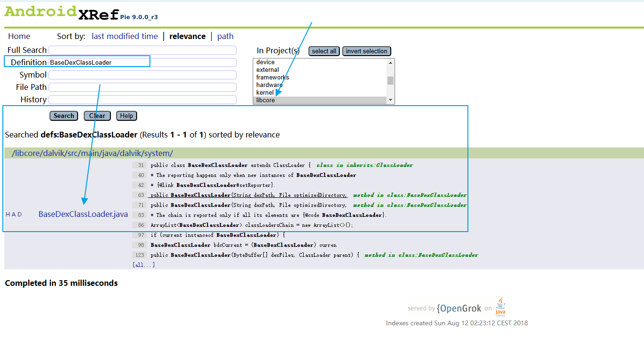Choose the frameworks project
644x351 pixels.
(x=320, y=78)
